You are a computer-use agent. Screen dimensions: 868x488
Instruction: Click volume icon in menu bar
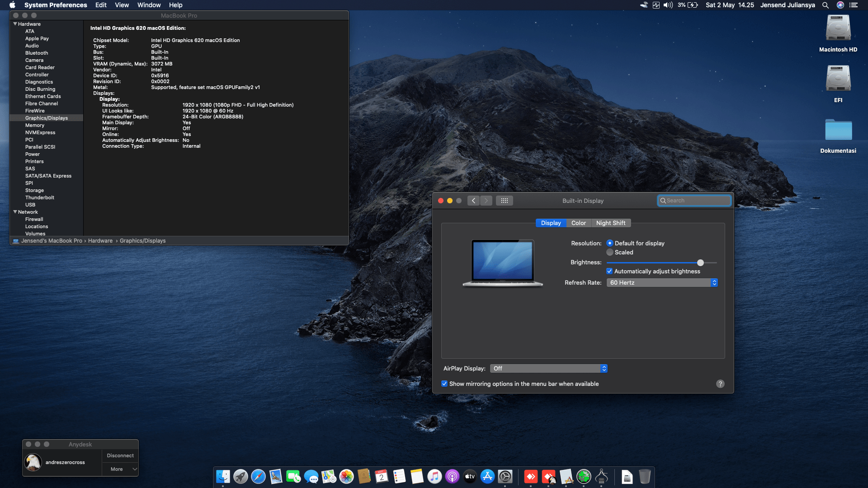click(668, 5)
